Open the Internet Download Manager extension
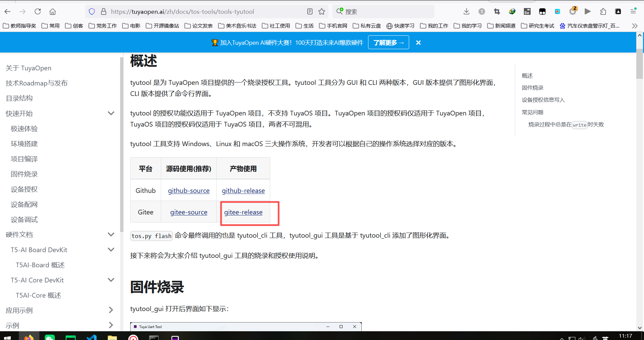 (x=512, y=11)
